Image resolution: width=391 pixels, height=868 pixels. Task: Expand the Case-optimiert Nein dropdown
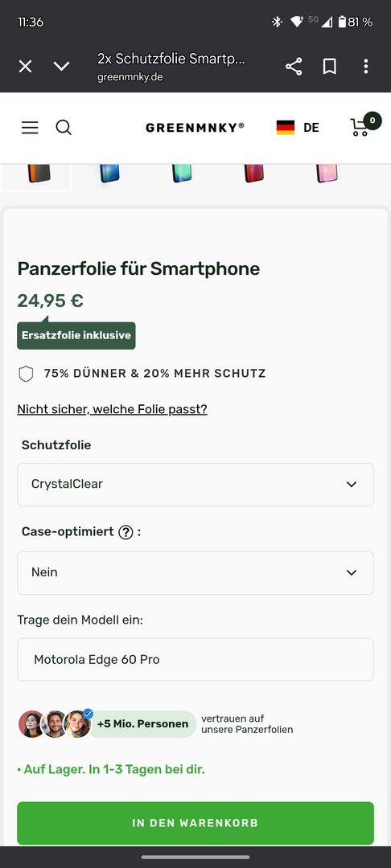pyautogui.click(x=195, y=573)
